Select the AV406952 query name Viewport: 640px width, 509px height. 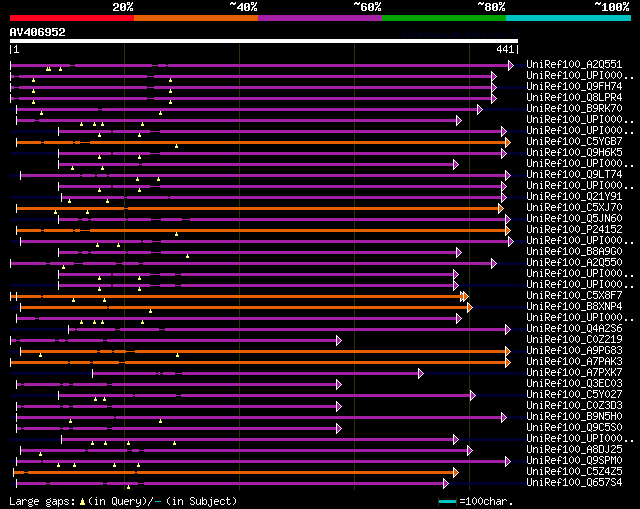[38, 32]
